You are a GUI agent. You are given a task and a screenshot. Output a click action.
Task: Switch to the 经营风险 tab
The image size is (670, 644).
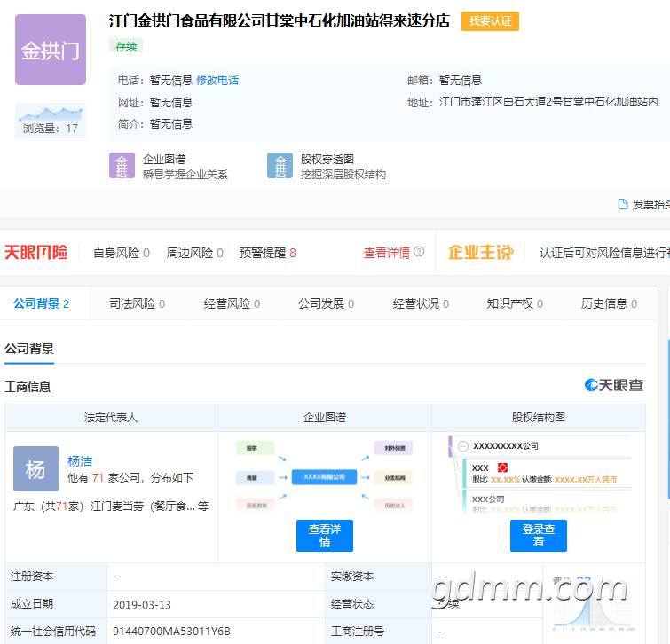232,303
